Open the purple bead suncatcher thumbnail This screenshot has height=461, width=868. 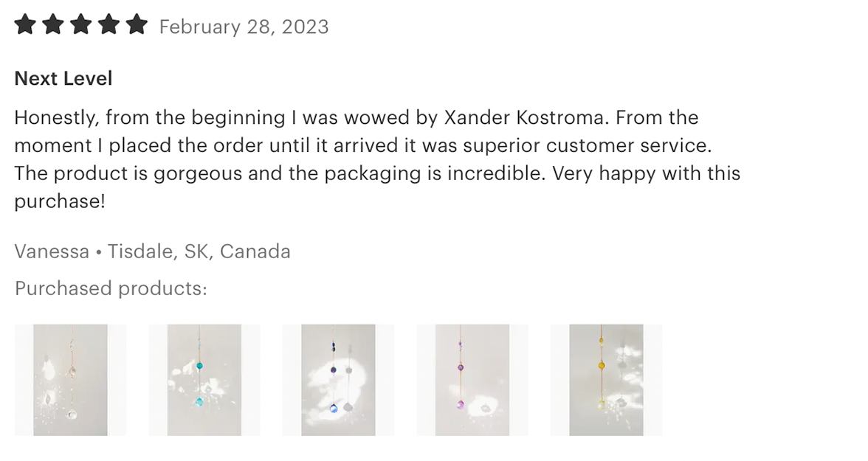(472, 380)
